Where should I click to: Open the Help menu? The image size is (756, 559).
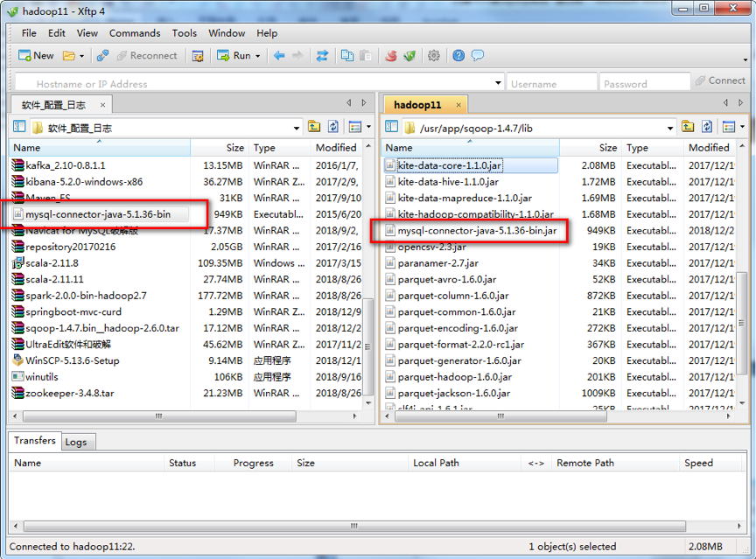point(267,33)
